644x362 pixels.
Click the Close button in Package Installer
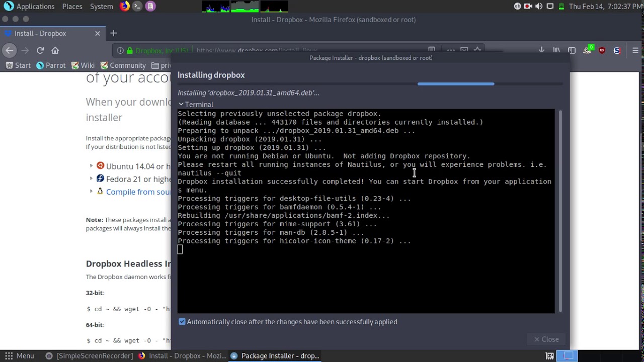point(546,339)
